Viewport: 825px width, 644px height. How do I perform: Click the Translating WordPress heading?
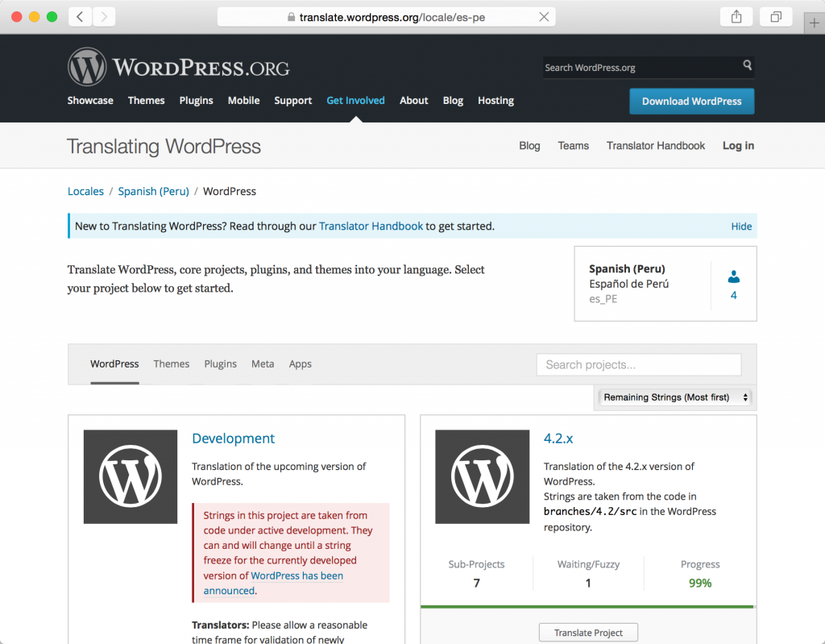(164, 146)
